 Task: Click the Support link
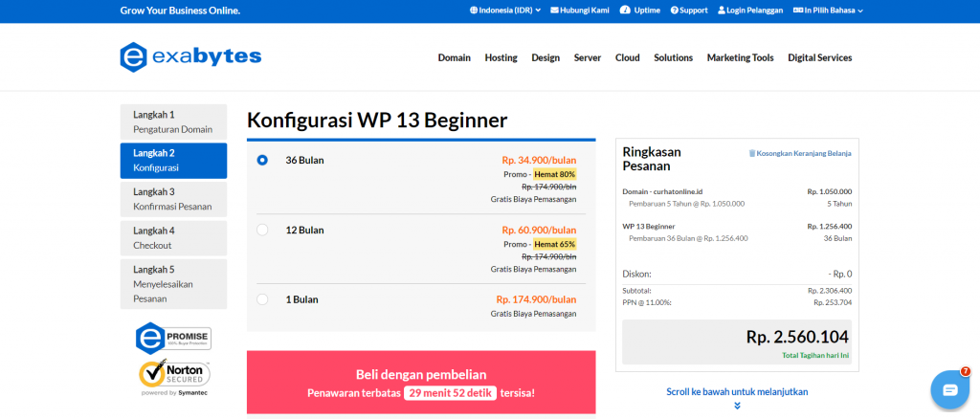pyautogui.click(x=689, y=11)
